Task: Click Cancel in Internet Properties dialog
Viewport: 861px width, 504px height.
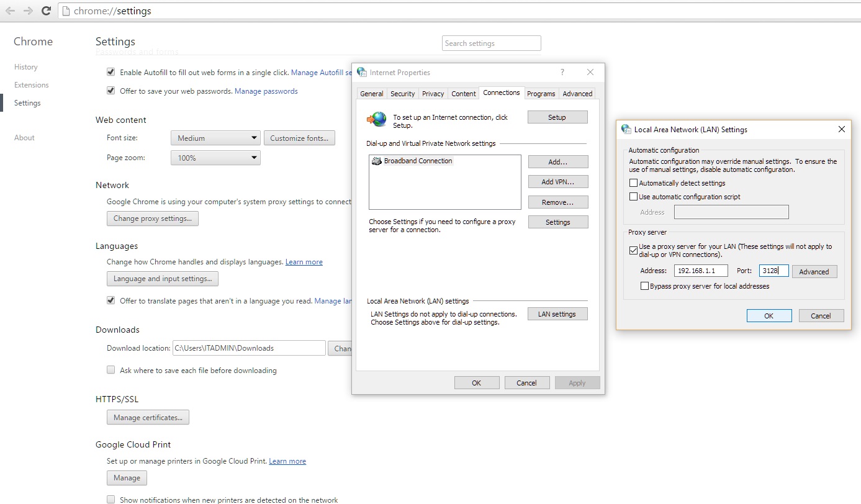Action: (526, 383)
